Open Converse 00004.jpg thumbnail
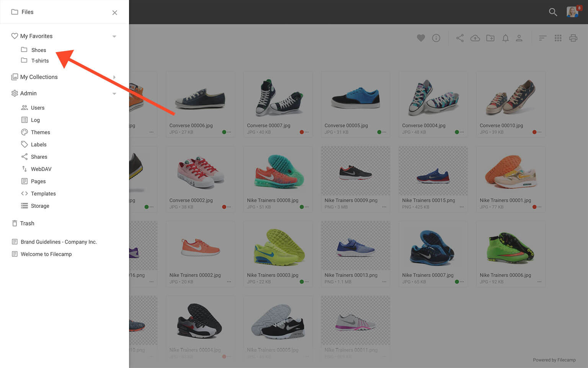This screenshot has height=368, width=588. click(x=433, y=96)
